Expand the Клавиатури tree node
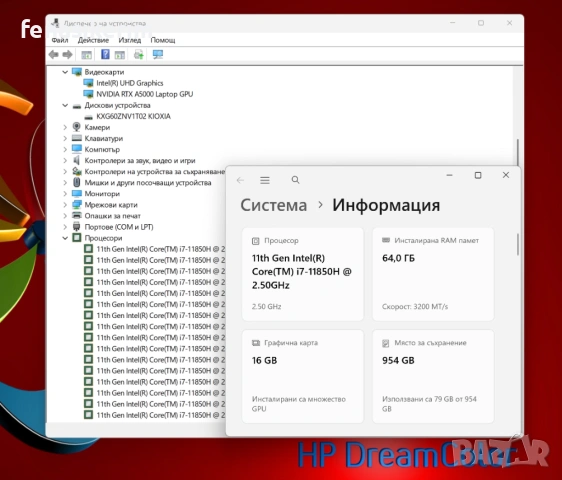Viewport: 562px width, 480px height. click(65, 138)
